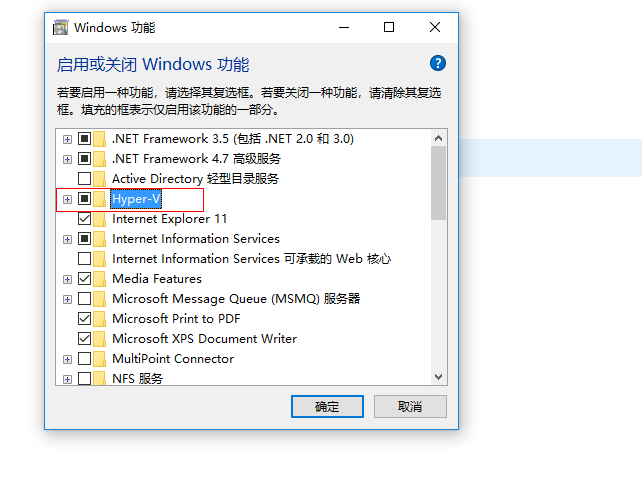
Task: Click the folder icon beside Active Directory 轻型目录服务
Action: click(x=99, y=179)
